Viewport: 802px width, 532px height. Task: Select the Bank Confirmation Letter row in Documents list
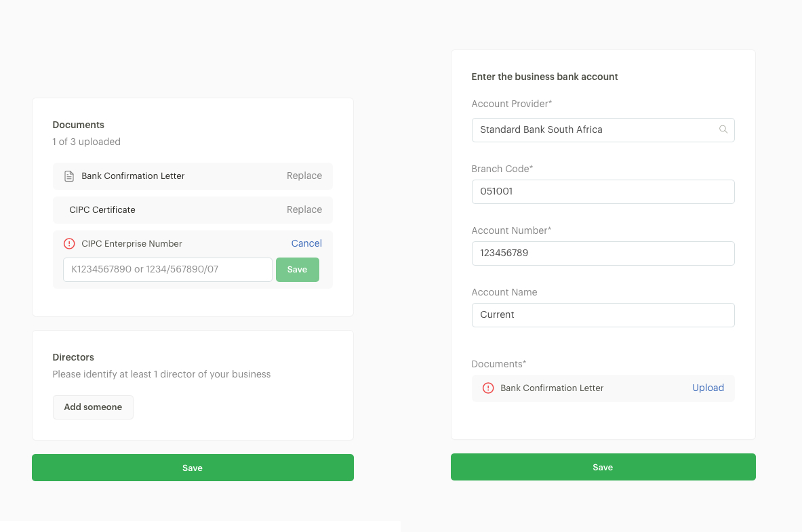[x=193, y=176]
